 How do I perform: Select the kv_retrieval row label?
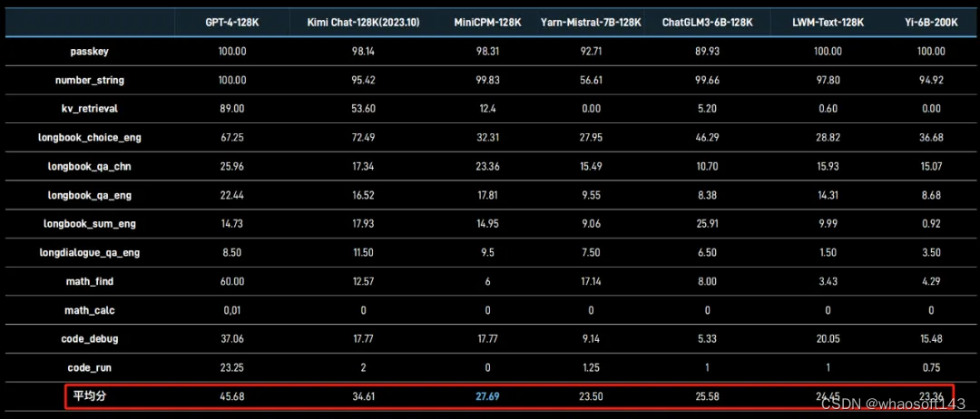(89, 109)
